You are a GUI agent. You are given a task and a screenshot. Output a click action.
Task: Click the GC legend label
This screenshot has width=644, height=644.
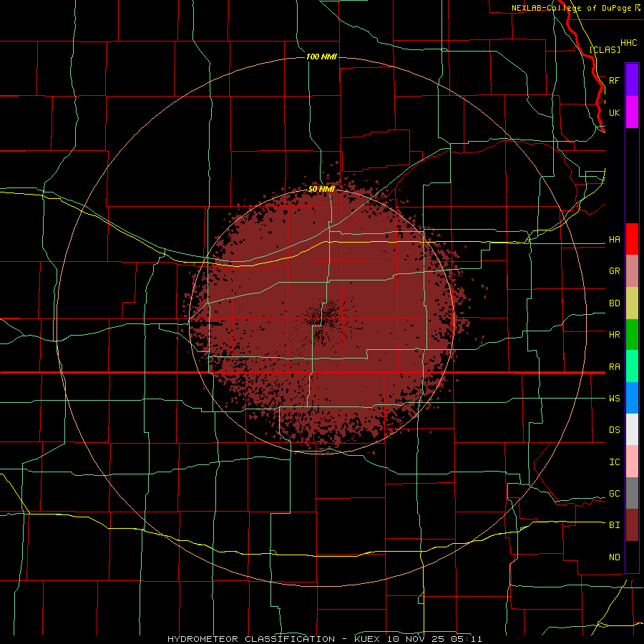tap(614, 494)
